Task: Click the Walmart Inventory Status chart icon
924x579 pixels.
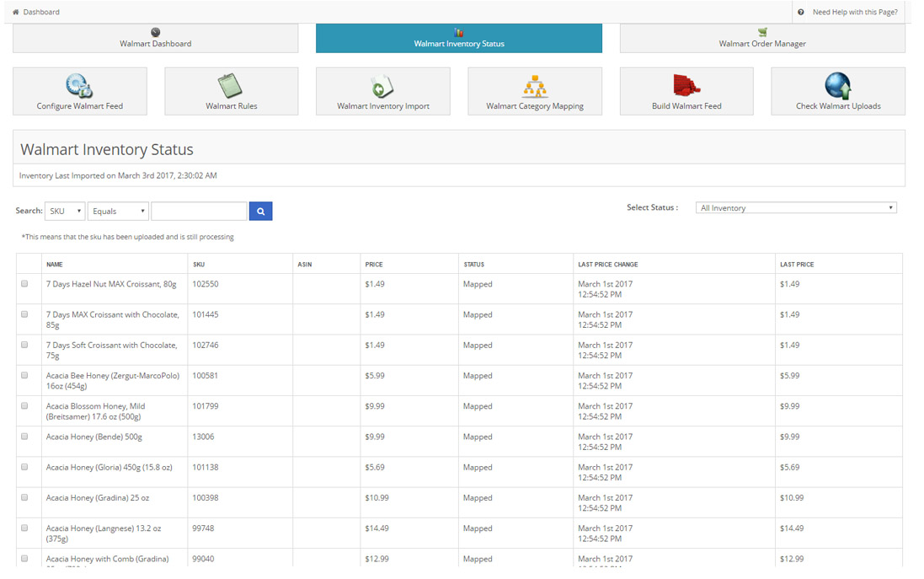Action: click(459, 32)
